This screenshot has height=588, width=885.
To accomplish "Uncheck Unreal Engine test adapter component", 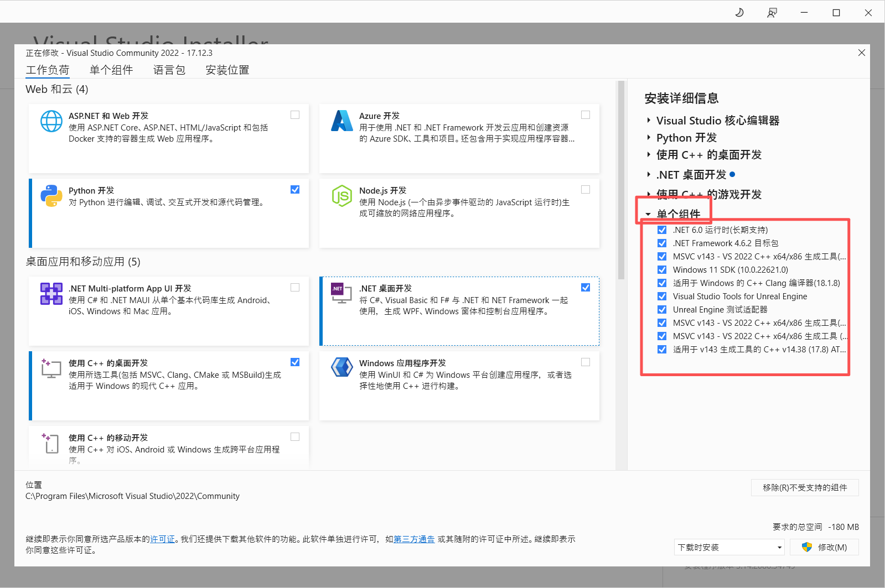I will pos(662,310).
